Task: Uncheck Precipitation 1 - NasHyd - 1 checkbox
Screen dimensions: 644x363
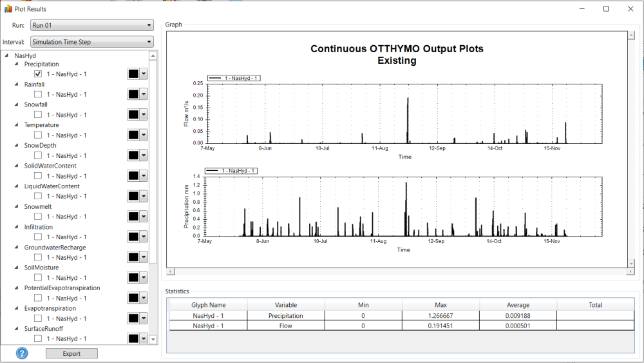Action: [x=38, y=74]
